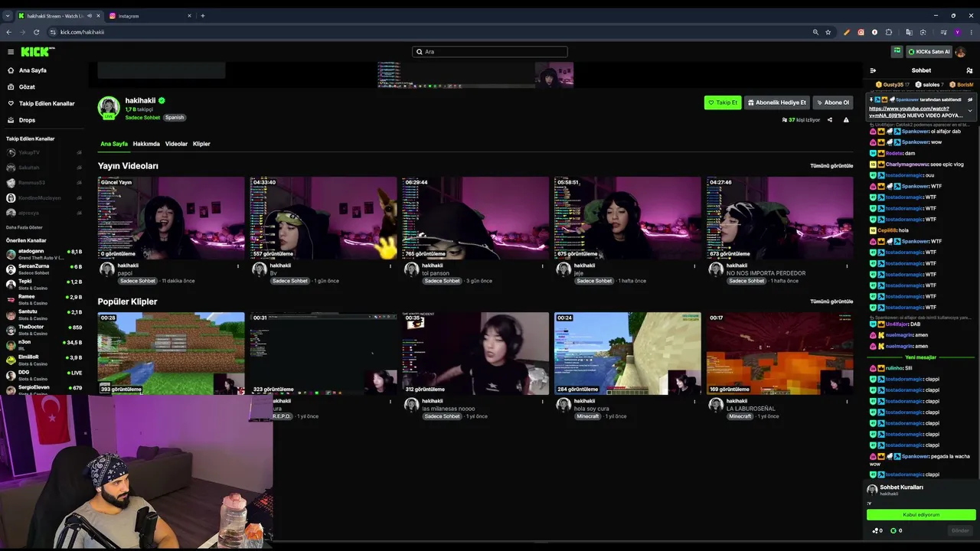Open options menu for the jeje video
980x551 pixels.
[x=694, y=266]
